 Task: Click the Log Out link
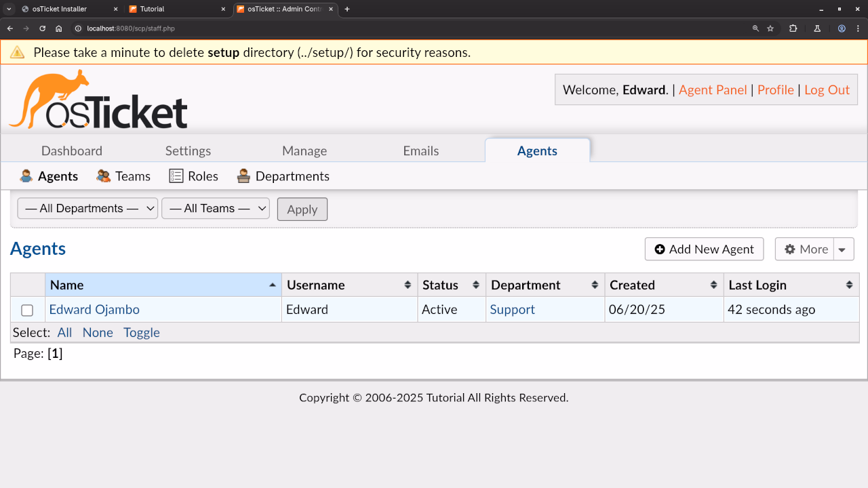point(827,90)
